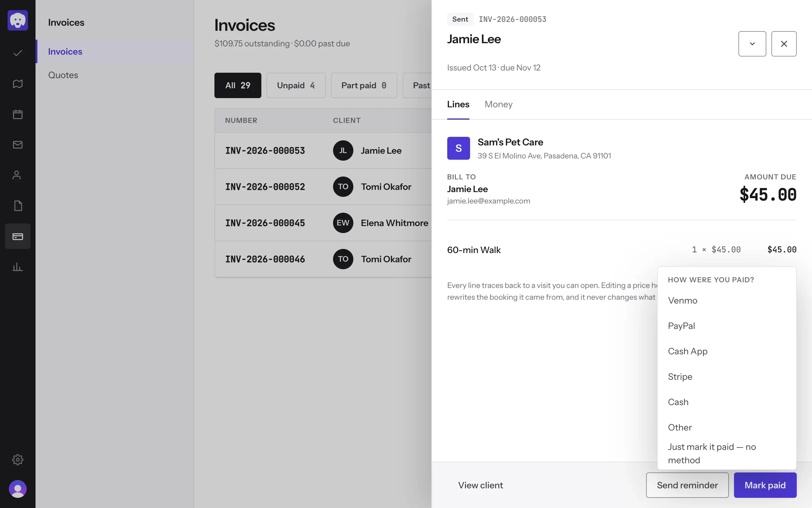Viewport: 812px width, 508px height.
Task: Click the dog logo app icon
Action: [x=18, y=20]
